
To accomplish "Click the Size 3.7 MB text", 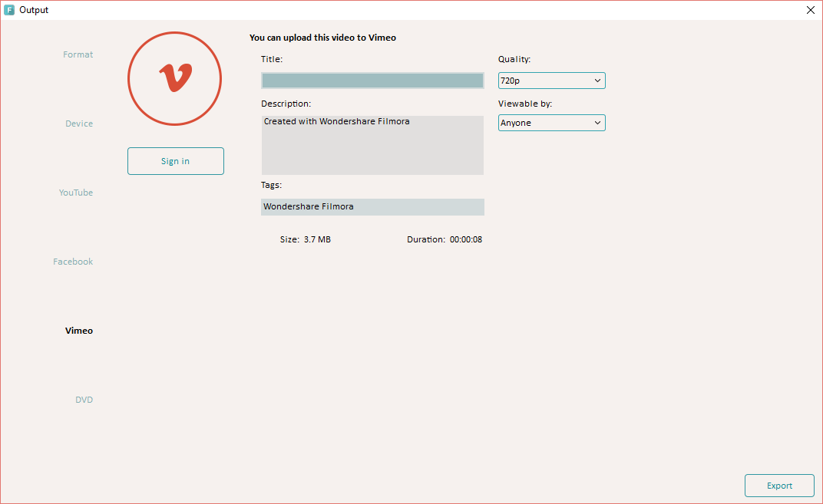I will (306, 239).
